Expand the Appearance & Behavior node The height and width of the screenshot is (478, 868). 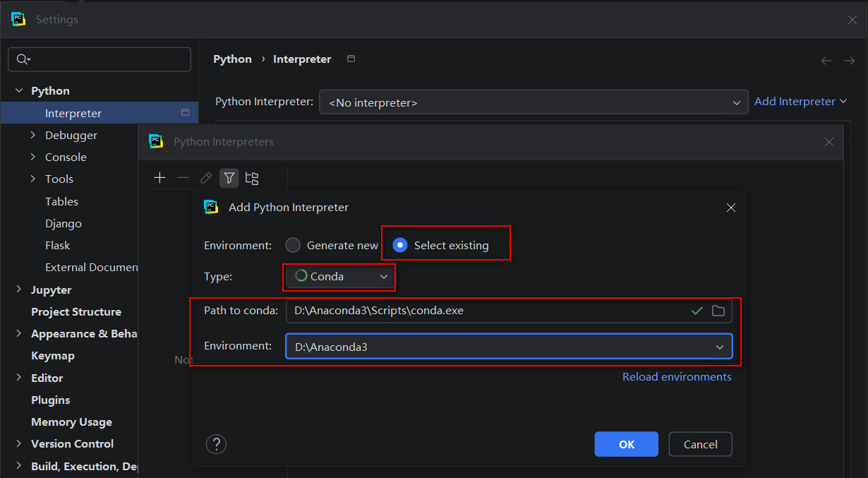[x=18, y=333]
